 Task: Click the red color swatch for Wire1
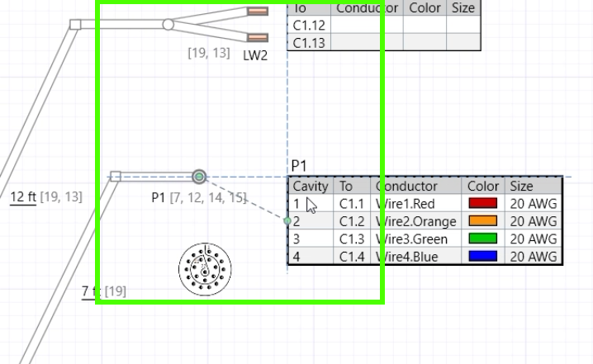(483, 203)
